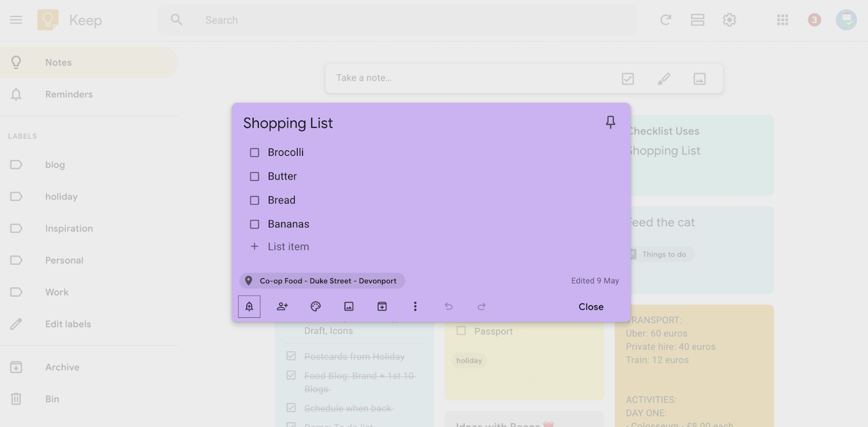This screenshot has width=868, height=427.
Task: Open the holiday label in sidebar
Action: click(x=88, y=197)
